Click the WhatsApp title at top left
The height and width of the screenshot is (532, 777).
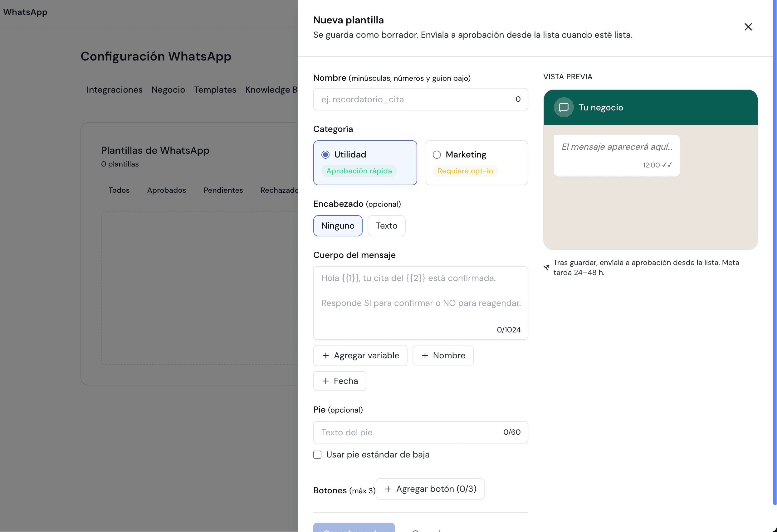(25, 12)
